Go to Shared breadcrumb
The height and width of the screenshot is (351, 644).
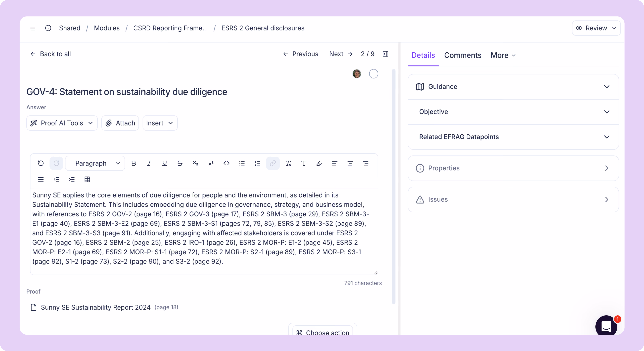70,28
